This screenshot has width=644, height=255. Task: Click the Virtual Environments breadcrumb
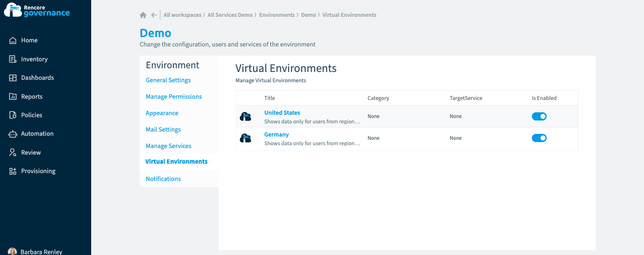point(349,15)
